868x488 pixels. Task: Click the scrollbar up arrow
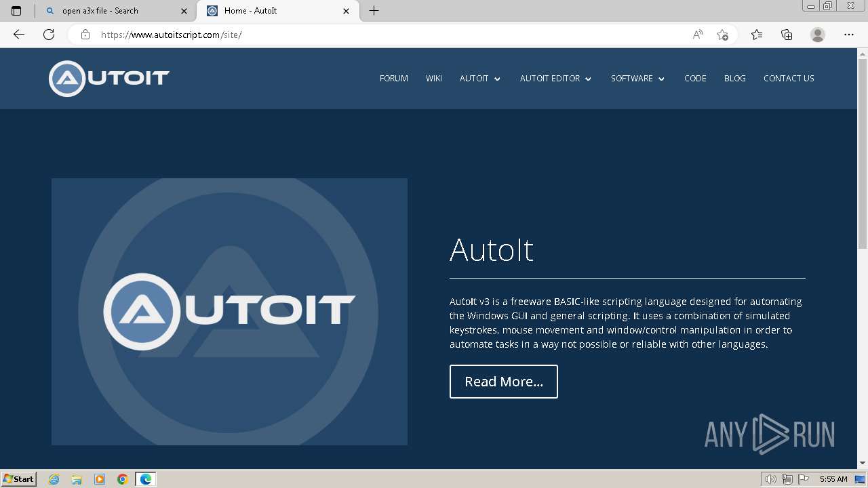(863, 53)
